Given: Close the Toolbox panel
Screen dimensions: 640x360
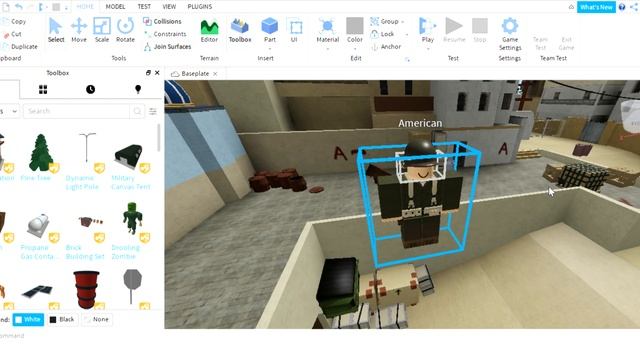Looking at the screenshot, I should pos(157,73).
